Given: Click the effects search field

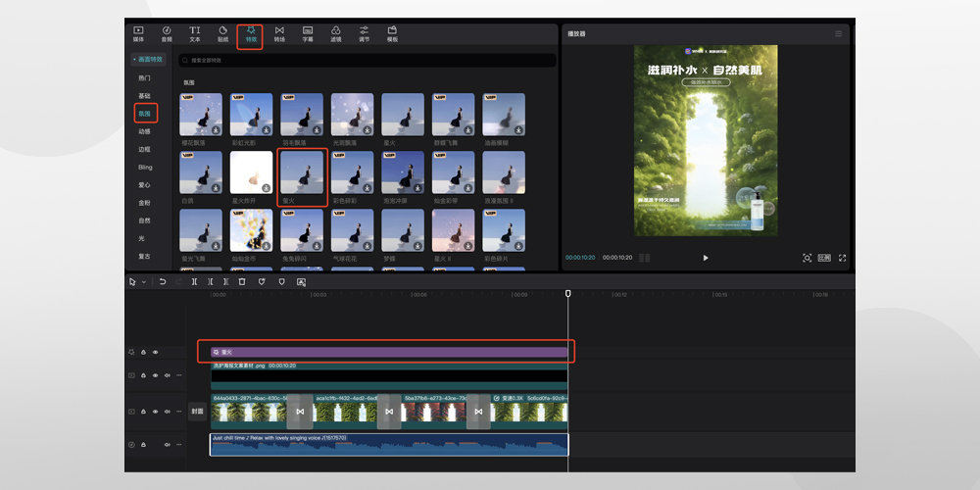Looking at the screenshot, I should [x=367, y=60].
